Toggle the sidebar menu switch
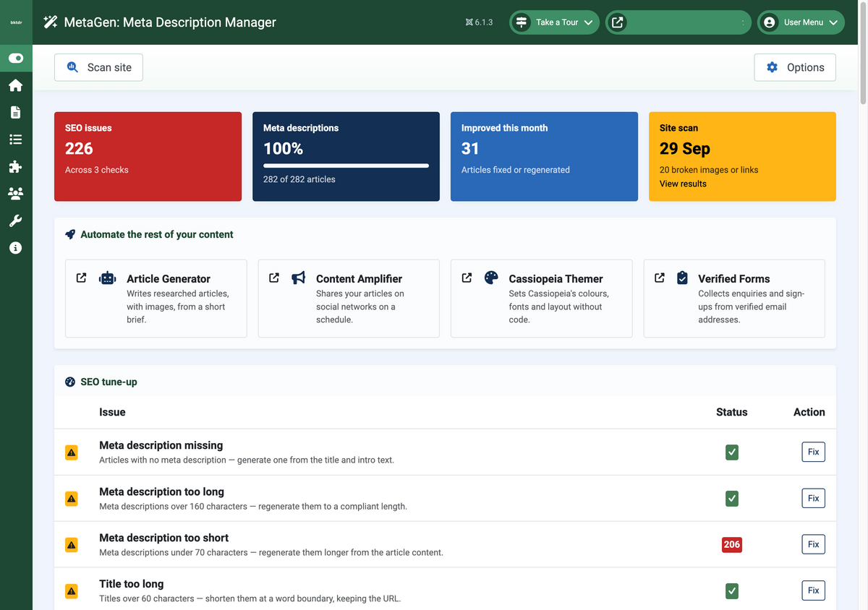The height and width of the screenshot is (610, 868). (16, 58)
